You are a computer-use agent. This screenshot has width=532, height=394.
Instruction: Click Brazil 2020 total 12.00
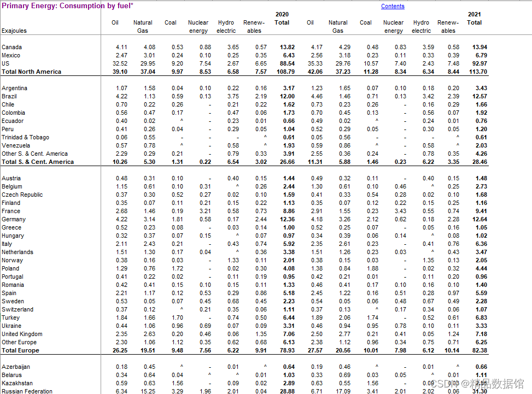[288, 96]
